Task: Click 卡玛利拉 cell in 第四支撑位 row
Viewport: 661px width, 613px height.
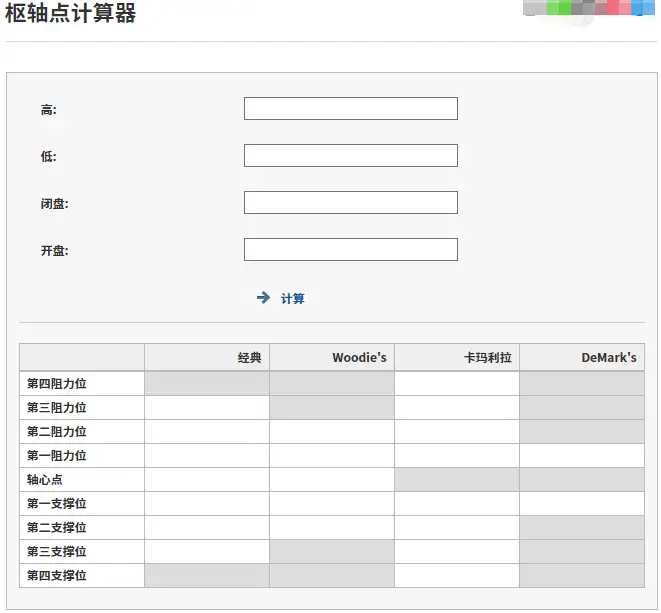Action: pyautogui.click(x=457, y=576)
